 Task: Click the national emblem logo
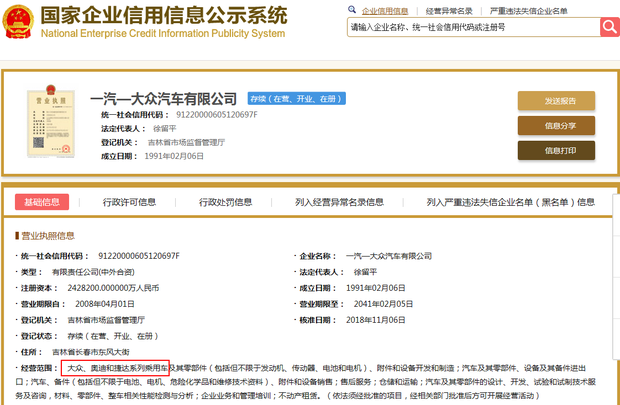pos(19,19)
